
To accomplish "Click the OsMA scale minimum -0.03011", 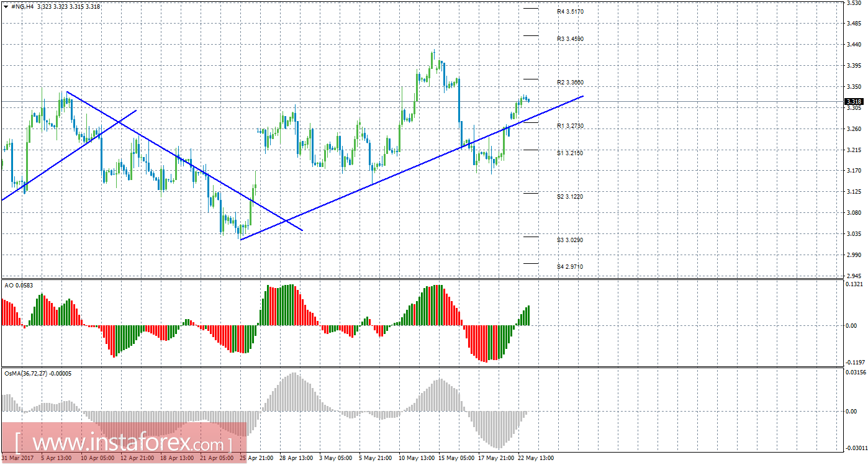I will pos(856,448).
